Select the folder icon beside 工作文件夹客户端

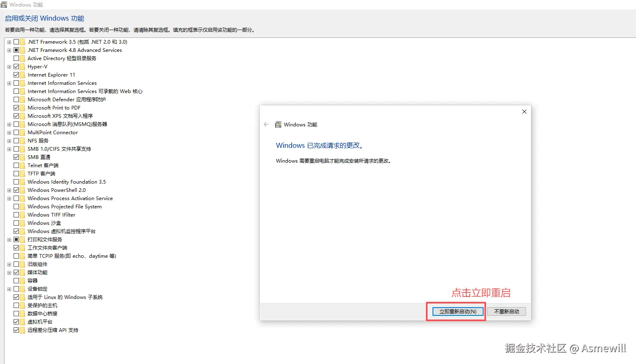(x=22, y=248)
